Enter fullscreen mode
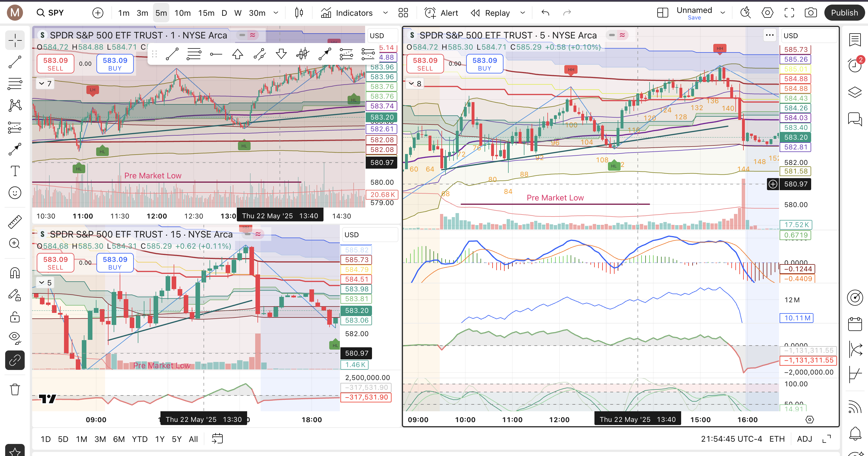The height and width of the screenshot is (456, 868). click(789, 13)
